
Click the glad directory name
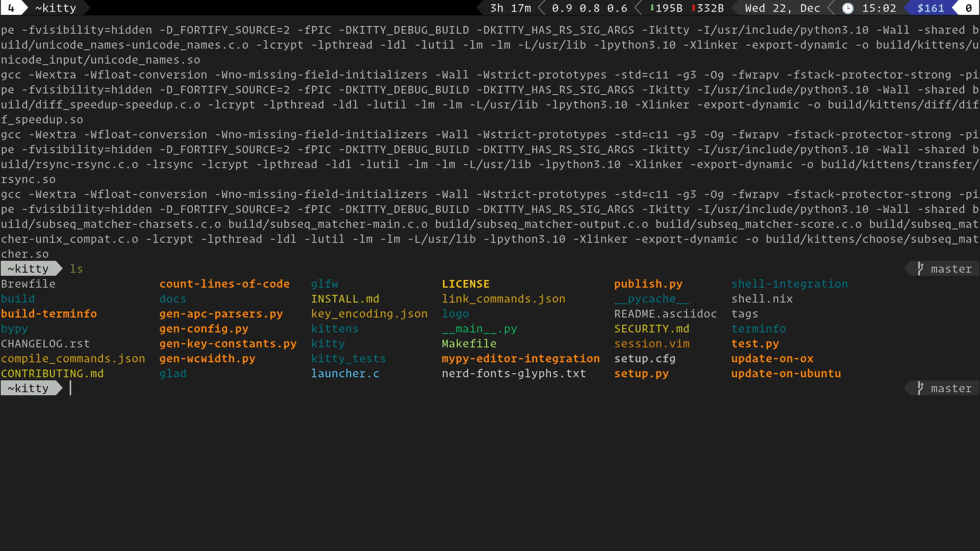point(173,373)
